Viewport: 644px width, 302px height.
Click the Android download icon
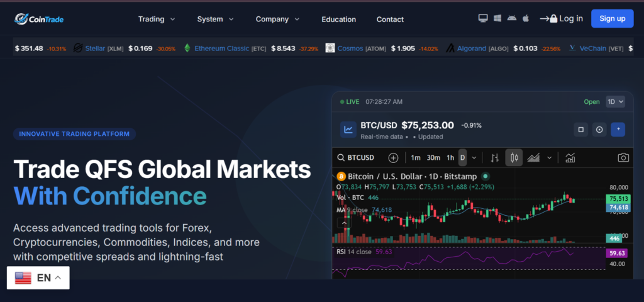[512, 18]
